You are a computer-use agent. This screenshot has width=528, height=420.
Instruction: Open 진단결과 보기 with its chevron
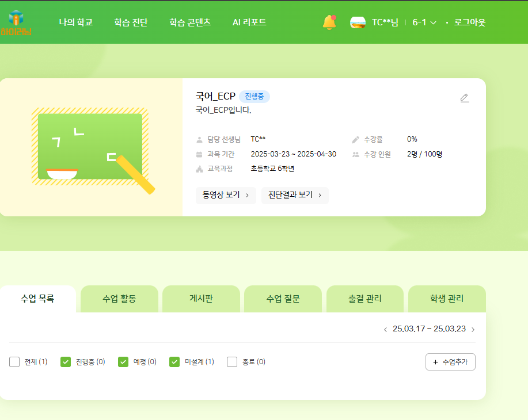295,195
